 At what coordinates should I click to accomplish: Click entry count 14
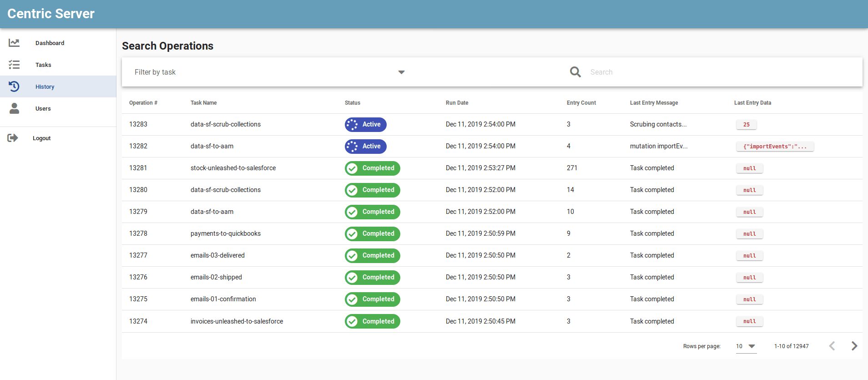pos(570,190)
